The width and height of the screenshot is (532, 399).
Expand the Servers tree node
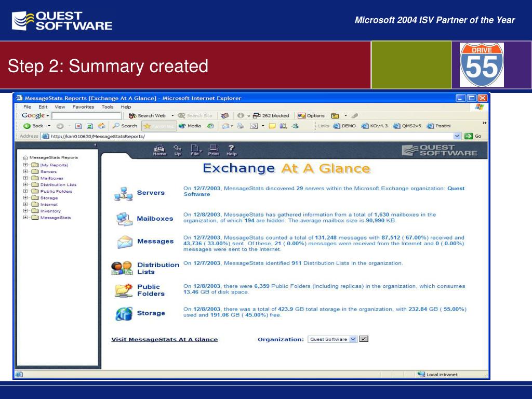click(25, 171)
